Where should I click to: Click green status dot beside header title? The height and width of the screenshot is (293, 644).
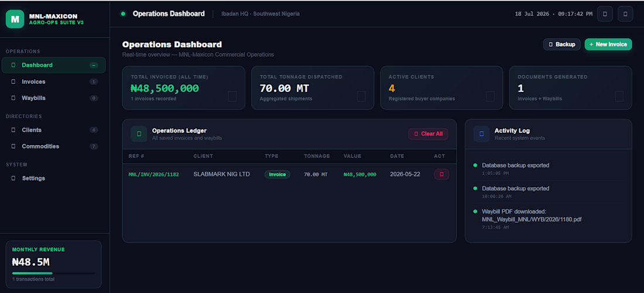[123, 14]
